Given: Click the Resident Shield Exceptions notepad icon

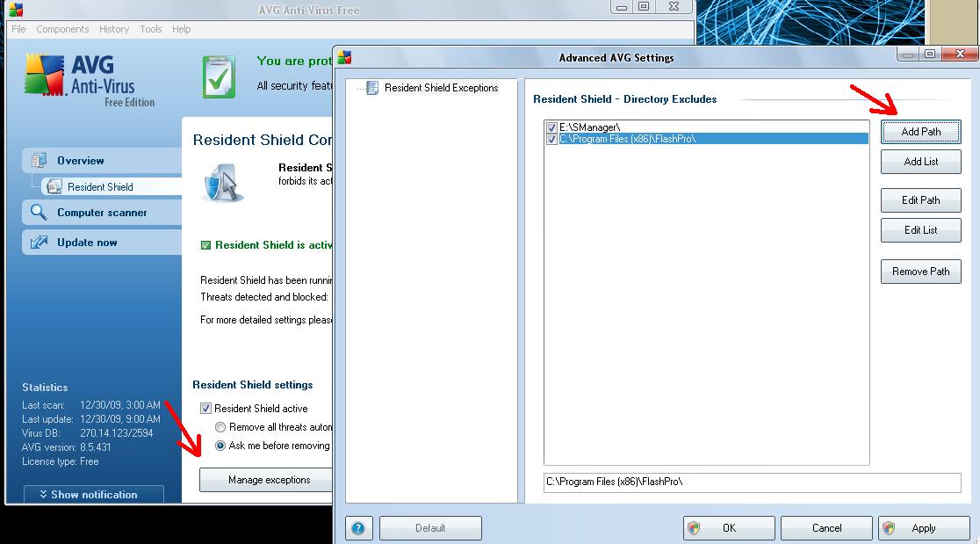Looking at the screenshot, I should coord(371,88).
